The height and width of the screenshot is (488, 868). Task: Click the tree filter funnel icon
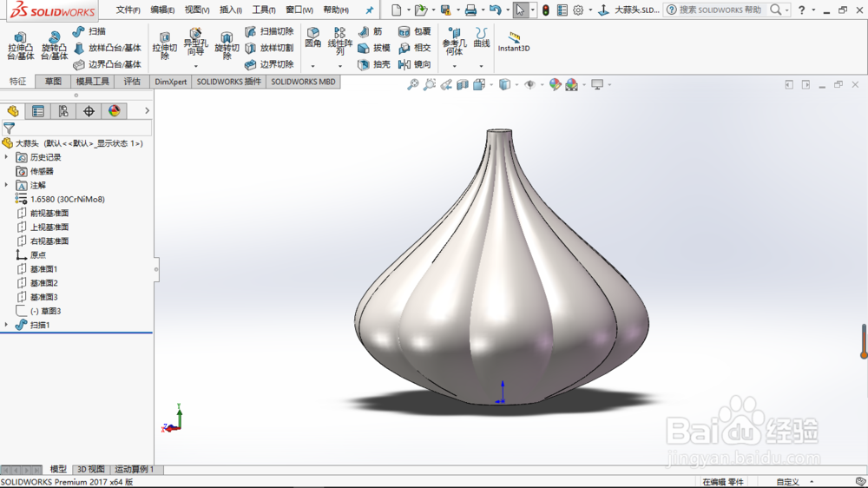click(x=9, y=129)
